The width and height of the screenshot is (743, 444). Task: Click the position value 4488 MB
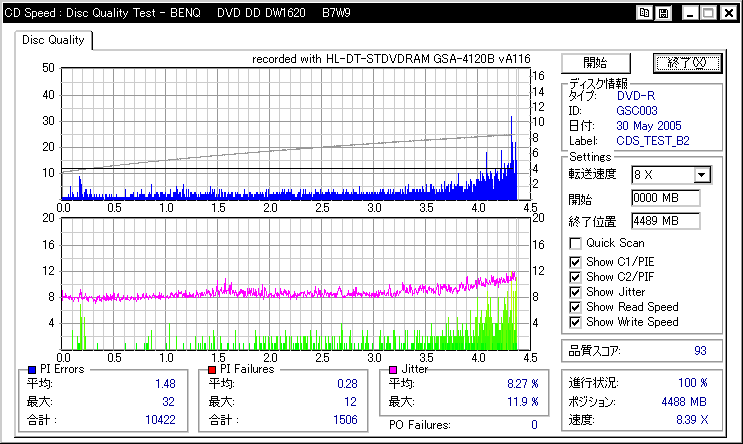coord(684,402)
